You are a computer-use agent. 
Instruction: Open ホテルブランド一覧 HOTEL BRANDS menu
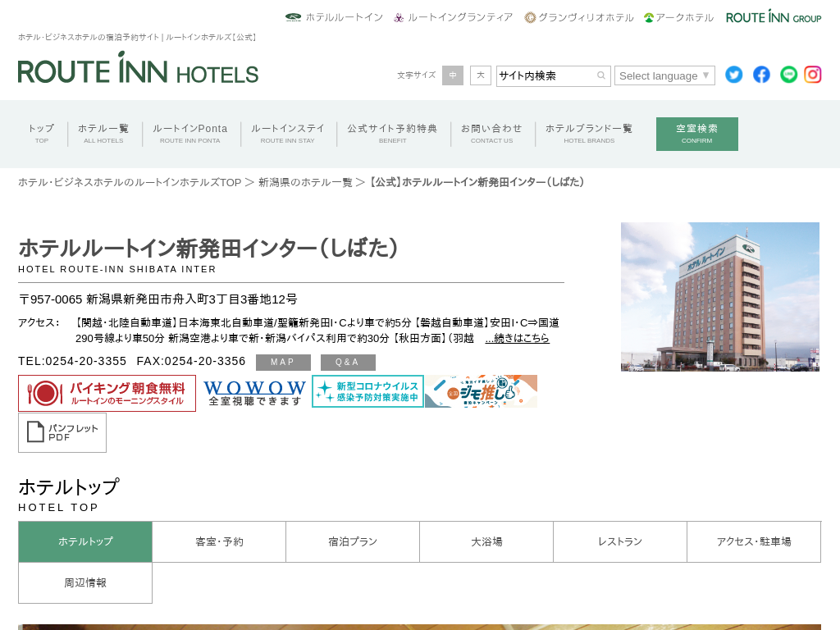(x=589, y=134)
